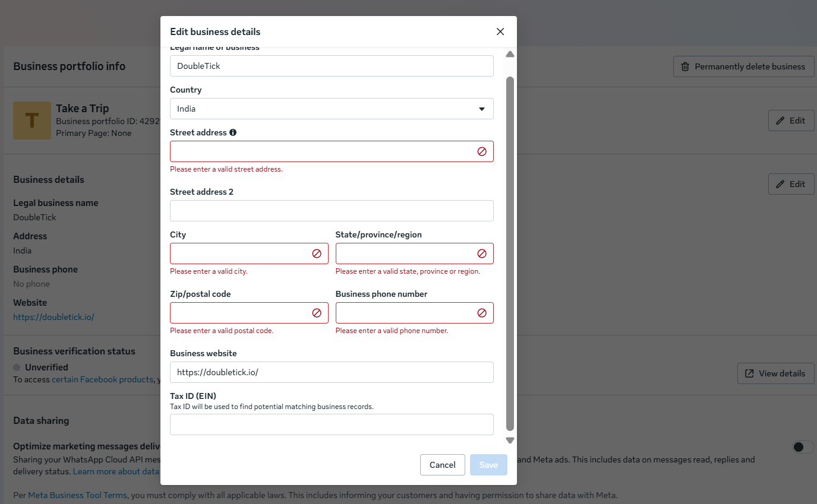Image resolution: width=817 pixels, height=504 pixels.
Task: Click the Business phone number error icon
Action: pyautogui.click(x=482, y=313)
